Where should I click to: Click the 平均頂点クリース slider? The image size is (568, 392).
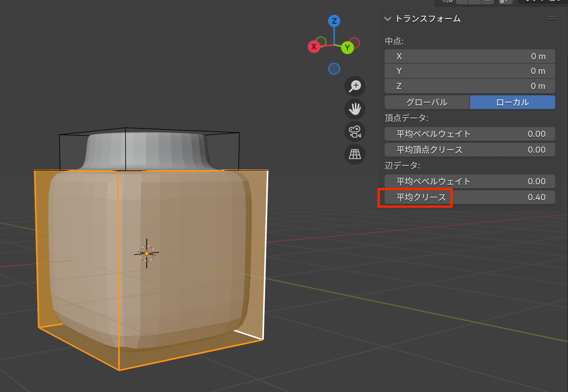point(470,150)
